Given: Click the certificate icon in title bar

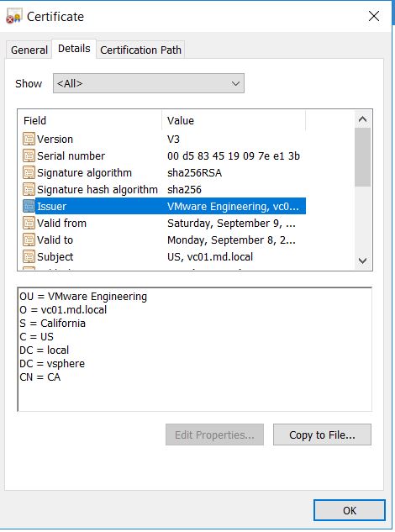Looking at the screenshot, I should [14, 16].
